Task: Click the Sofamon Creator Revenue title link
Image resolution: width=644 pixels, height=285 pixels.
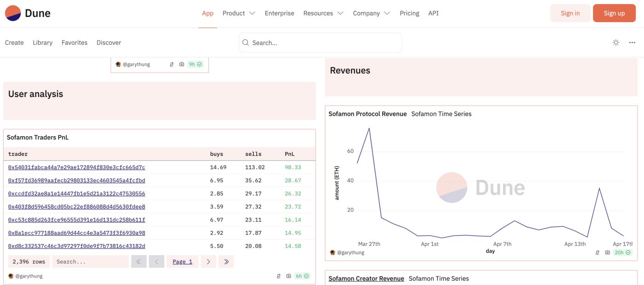Action: (366, 279)
